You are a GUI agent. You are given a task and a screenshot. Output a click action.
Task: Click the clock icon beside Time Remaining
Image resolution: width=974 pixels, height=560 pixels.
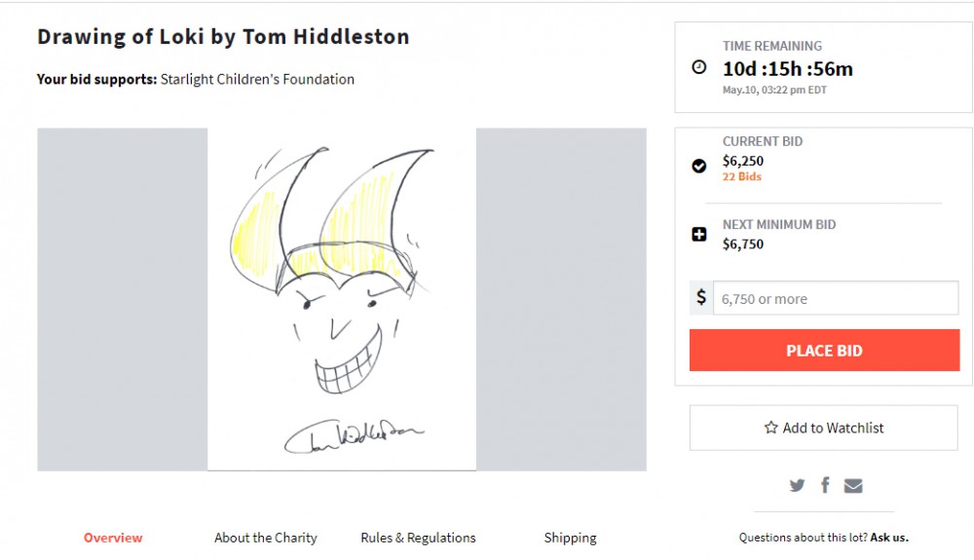point(699,67)
